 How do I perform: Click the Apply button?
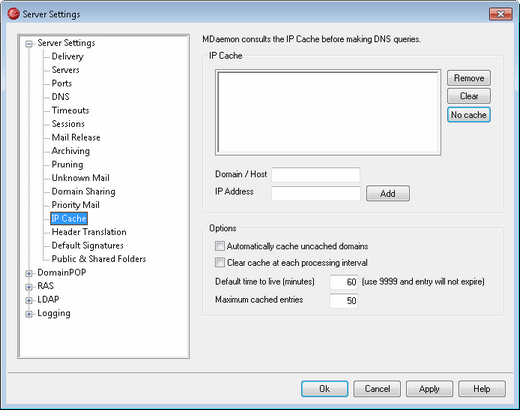pos(429,389)
